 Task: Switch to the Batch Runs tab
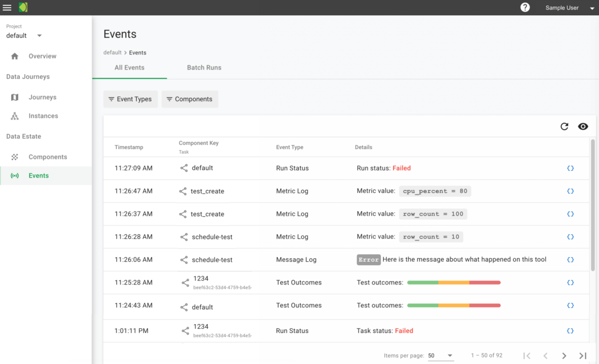[x=204, y=67]
